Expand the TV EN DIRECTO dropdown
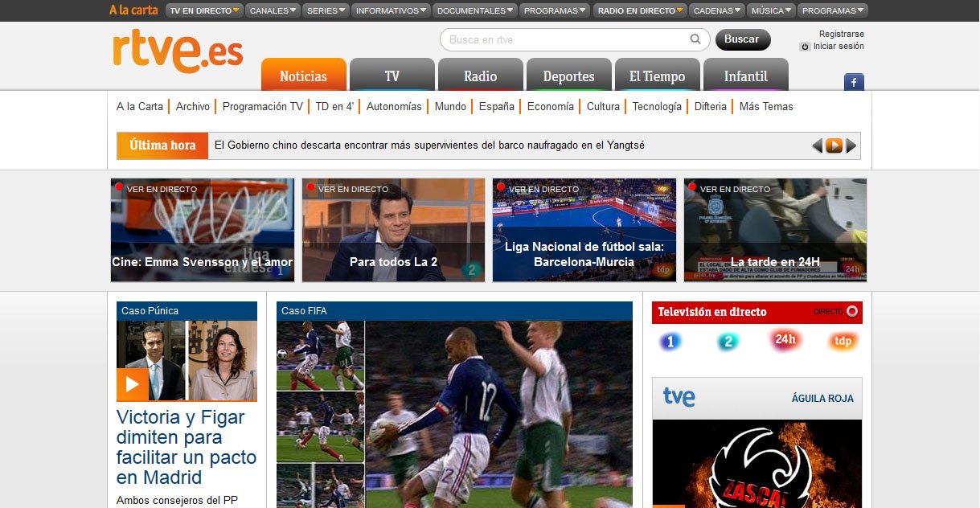Screen dimensions: 980x508 (204, 10)
